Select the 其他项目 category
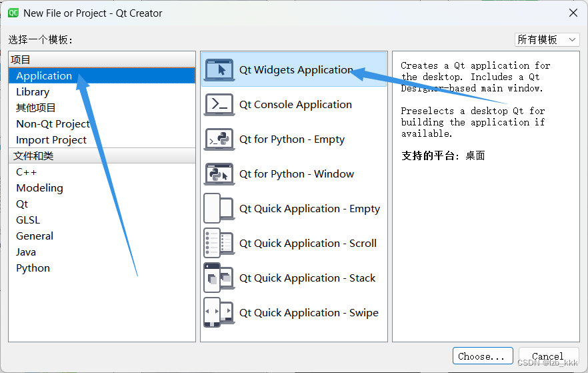This screenshot has width=588, height=373. coord(102,108)
